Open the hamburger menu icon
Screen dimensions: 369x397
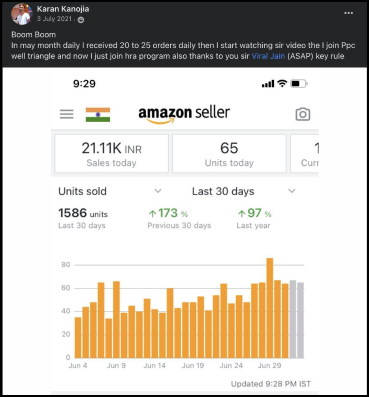(x=67, y=114)
